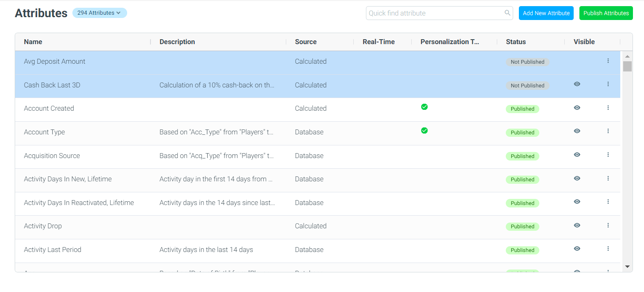This screenshot has width=644, height=292.
Task: Open the three-dot menu for Cash Back Last 3D
Action: (x=608, y=84)
